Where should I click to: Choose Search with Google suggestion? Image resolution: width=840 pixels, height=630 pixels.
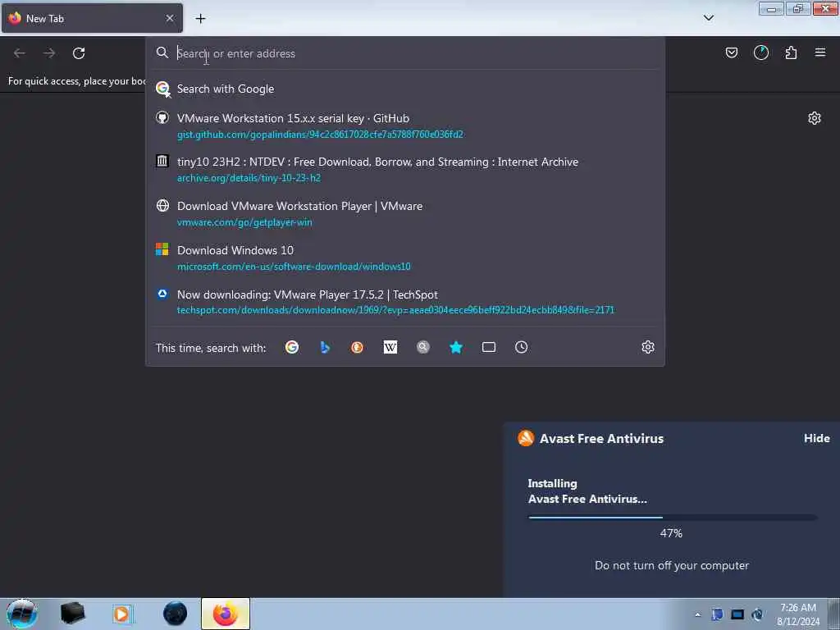(x=405, y=89)
